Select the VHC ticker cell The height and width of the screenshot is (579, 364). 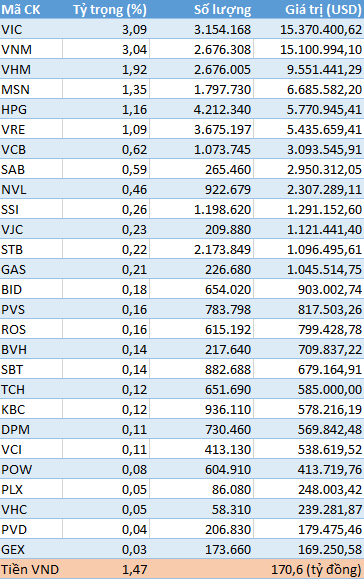[31, 509]
